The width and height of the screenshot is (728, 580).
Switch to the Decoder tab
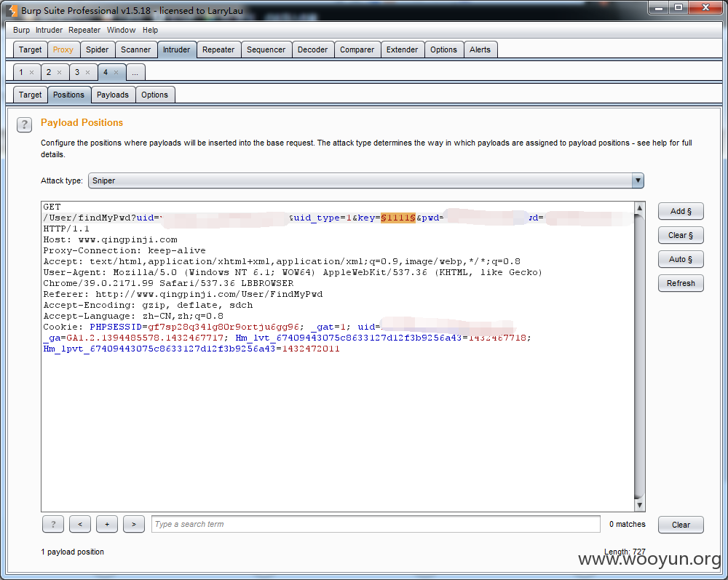click(x=312, y=49)
